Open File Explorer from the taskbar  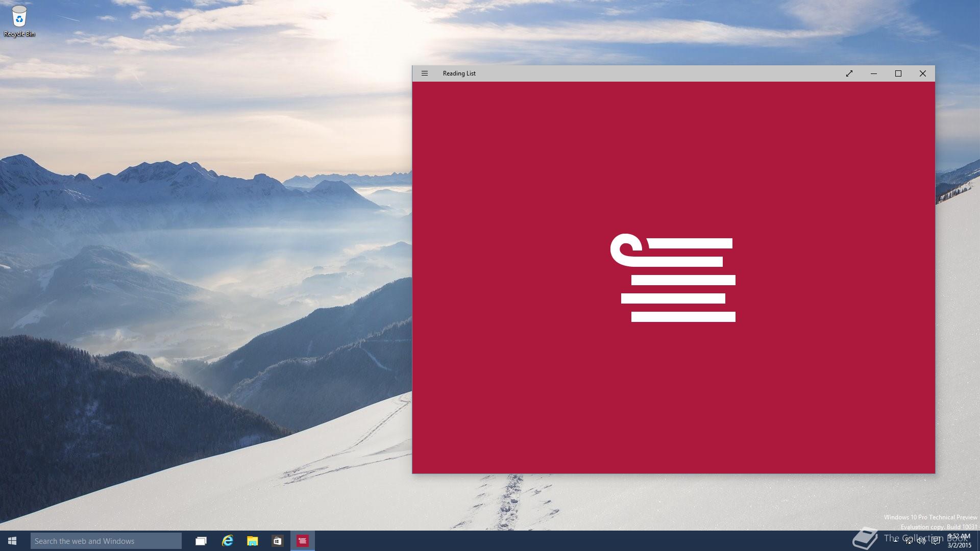(x=252, y=541)
